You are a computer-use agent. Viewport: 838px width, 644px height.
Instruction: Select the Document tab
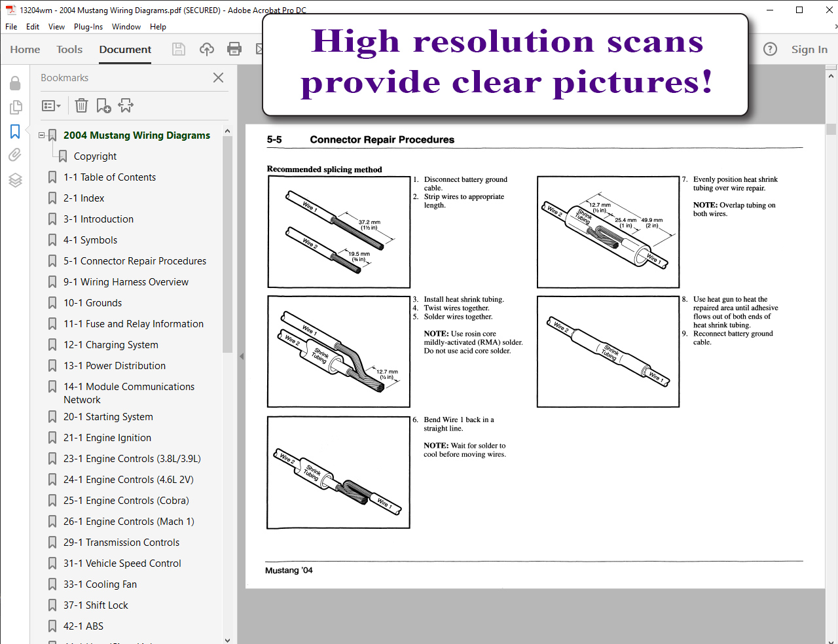[x=125, y=49]
